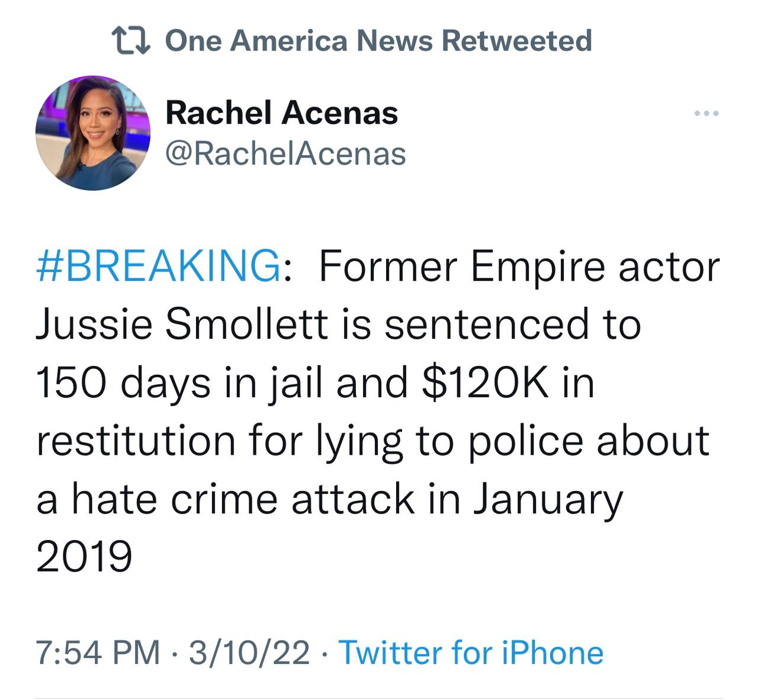Open Rachel Acenas's profile photo

point(93,133)
